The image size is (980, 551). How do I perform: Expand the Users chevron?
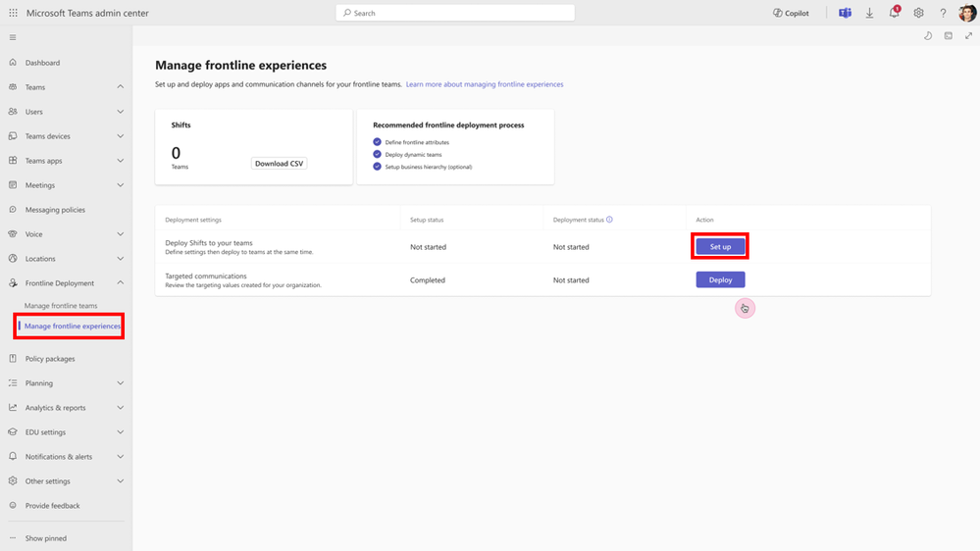(120, 111)
